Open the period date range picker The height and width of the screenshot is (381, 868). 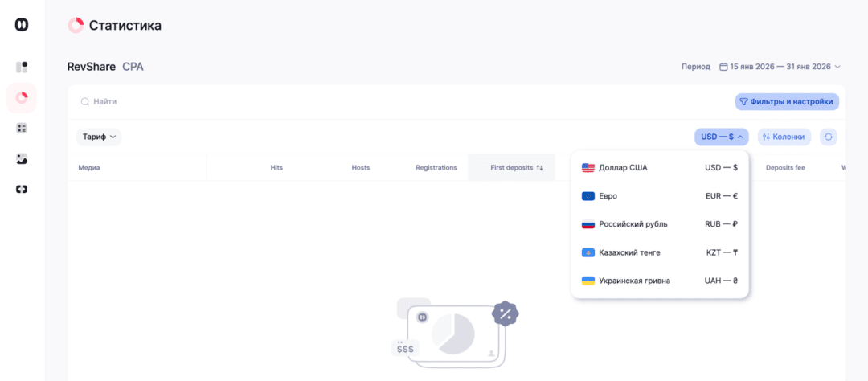(x=780, y=67)
